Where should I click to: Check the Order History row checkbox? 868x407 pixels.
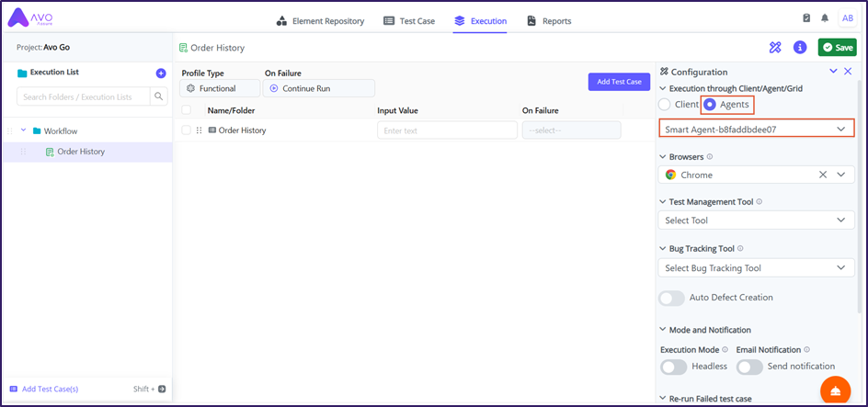click(187, 130)
